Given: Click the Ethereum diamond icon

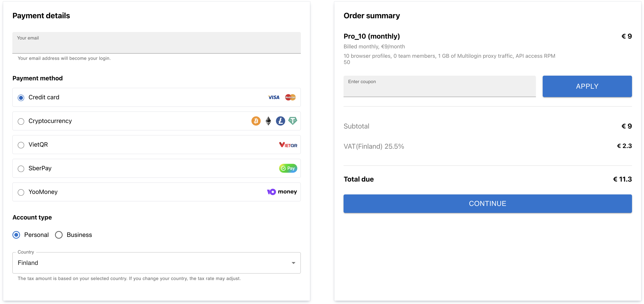Looking at the screenshot, I should tap(268, 121).
